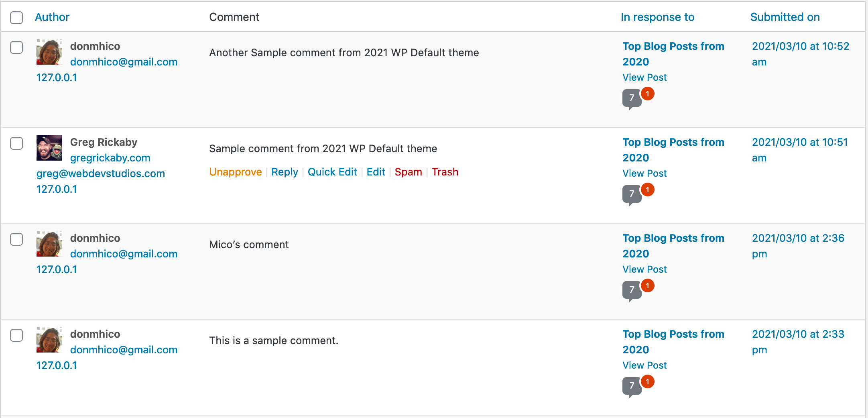Viewport: 868px width, 418px height.
Task: Click the orange pending badge on Greg Rickaby's row
Action: click(x=648, y=189)
